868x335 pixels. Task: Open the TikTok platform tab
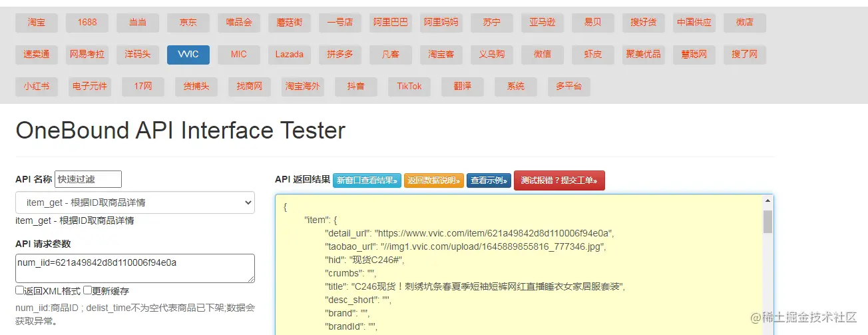409,87
